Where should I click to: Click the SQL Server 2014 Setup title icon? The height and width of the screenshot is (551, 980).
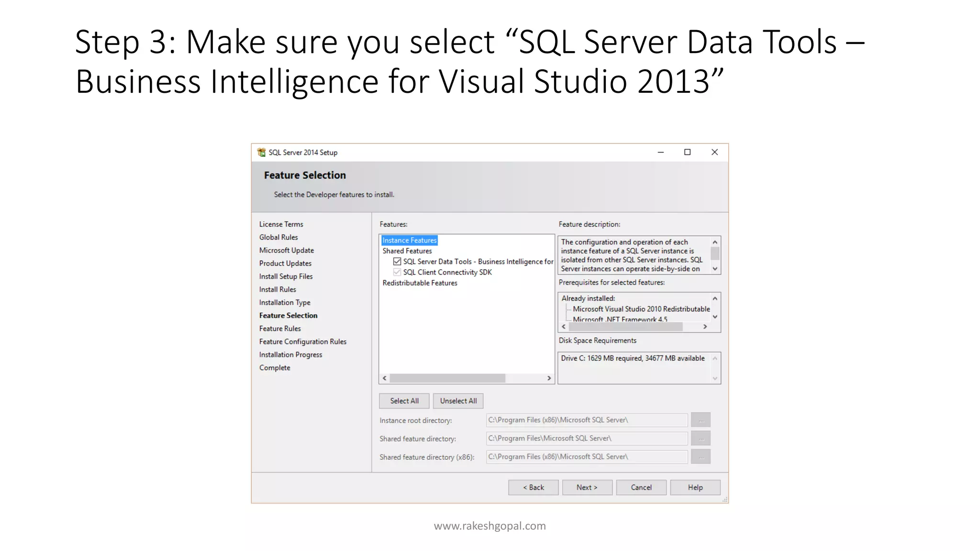pyautogui.click(x=261, y=152)
